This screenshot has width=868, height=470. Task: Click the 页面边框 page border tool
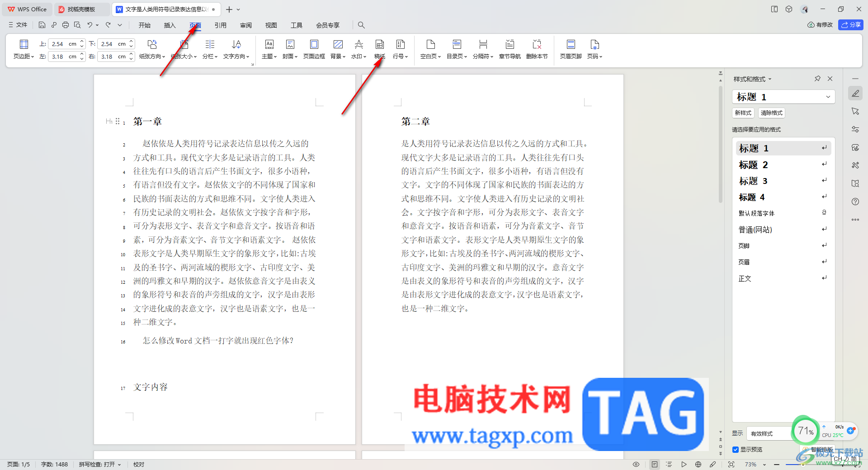click(x=314, y=49)
